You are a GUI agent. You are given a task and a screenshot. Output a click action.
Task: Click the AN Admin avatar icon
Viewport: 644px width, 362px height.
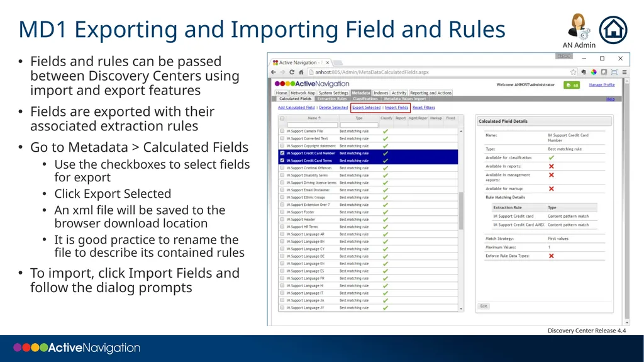point(579,26)
